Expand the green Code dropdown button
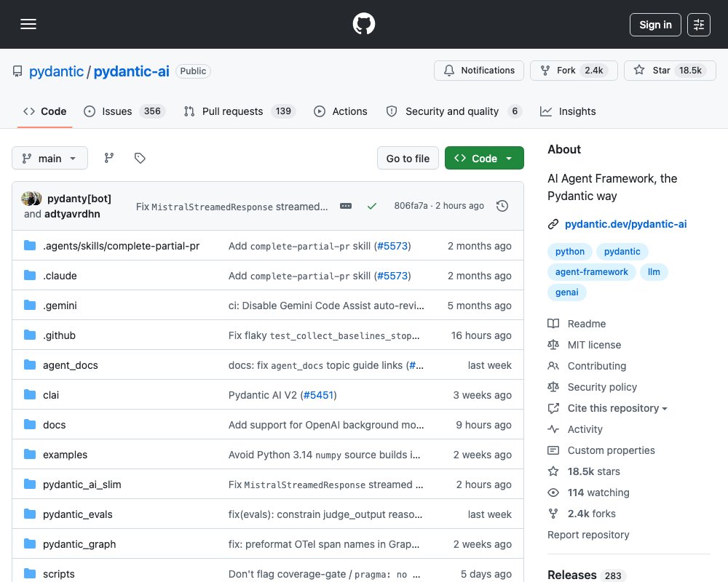The width and height of the screenshot is (728, 582). pyautogui.click(x=484, y=159)
